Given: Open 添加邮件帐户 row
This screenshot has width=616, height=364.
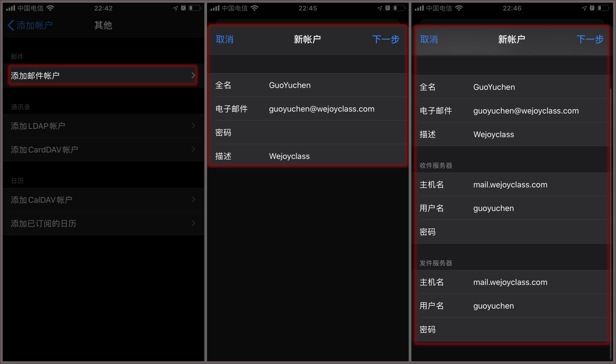Looking at the screenshot, I should coord(102,76).
